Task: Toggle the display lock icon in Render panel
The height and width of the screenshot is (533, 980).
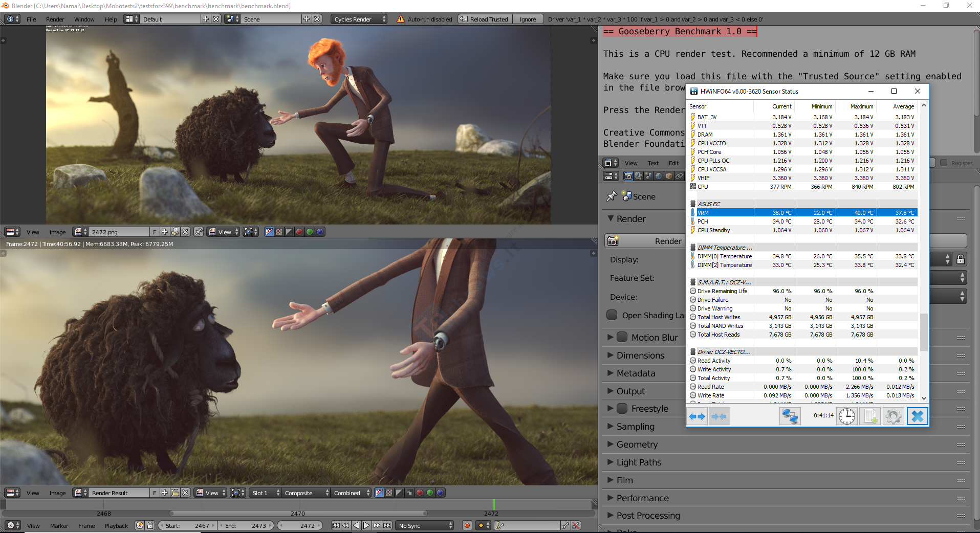Action: coord(961,259)
